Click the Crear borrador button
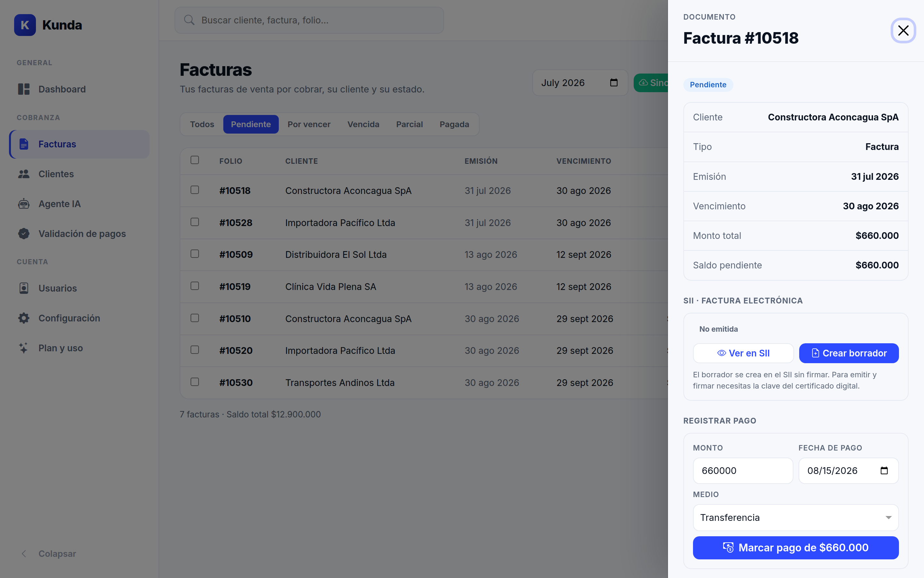This screenshot has height=578, width=924. point(849,353)
